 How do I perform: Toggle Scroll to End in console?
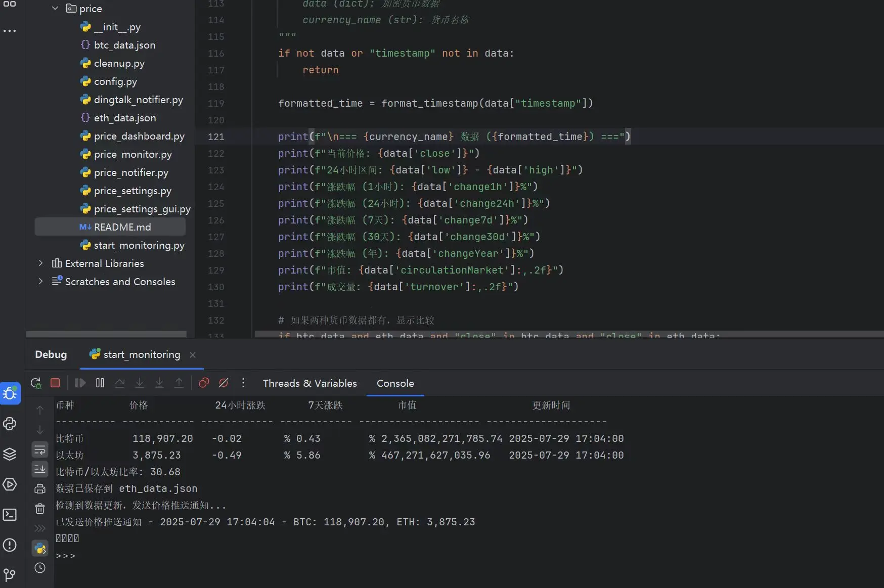[40, 469]
